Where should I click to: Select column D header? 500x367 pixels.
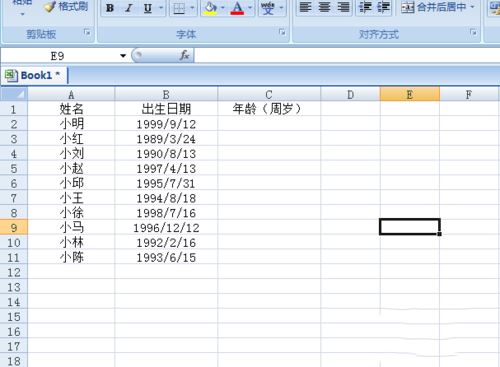click(350, 95)
